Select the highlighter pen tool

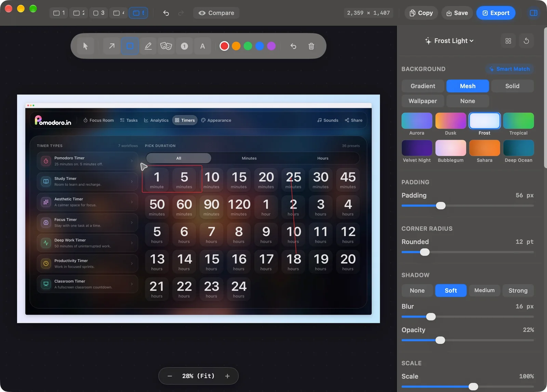[148, 46]
